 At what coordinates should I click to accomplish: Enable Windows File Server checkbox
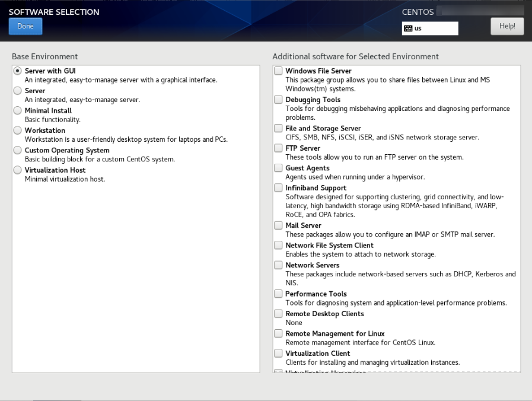(278, 71)
